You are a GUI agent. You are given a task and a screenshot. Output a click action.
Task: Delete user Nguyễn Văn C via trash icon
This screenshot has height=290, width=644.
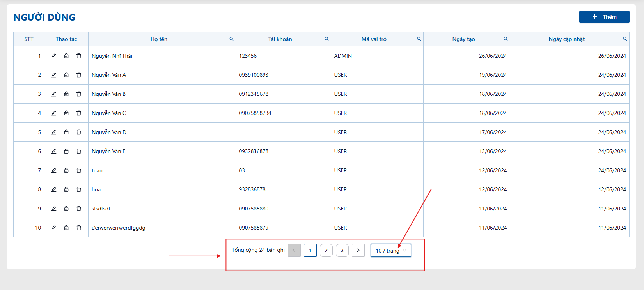(79, 113)
